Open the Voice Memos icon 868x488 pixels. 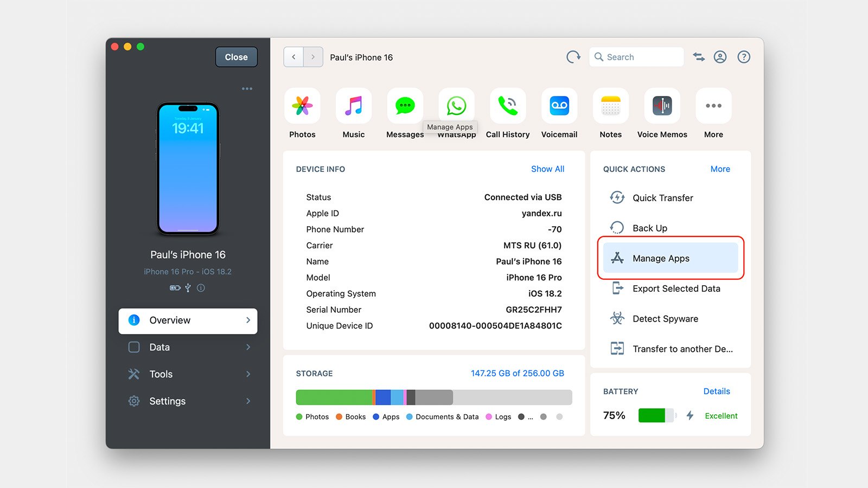pos(662,106)
